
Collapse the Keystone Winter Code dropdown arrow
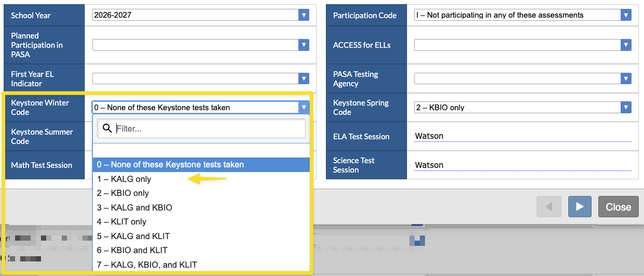click(304, 108)
